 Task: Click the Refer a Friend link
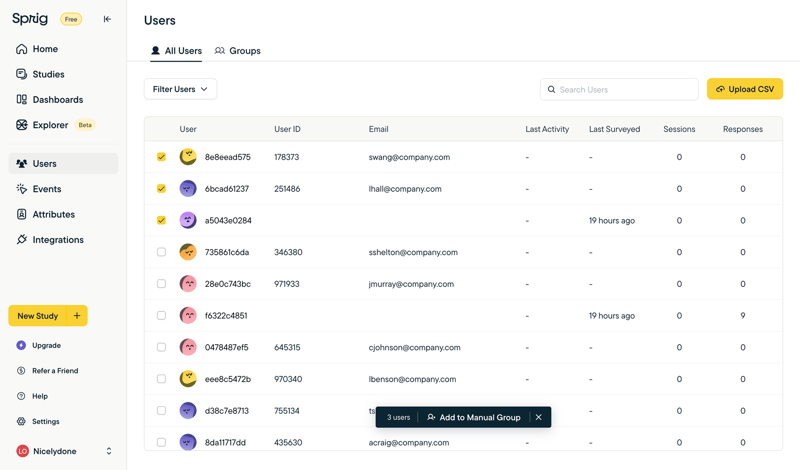pos(55,370)
